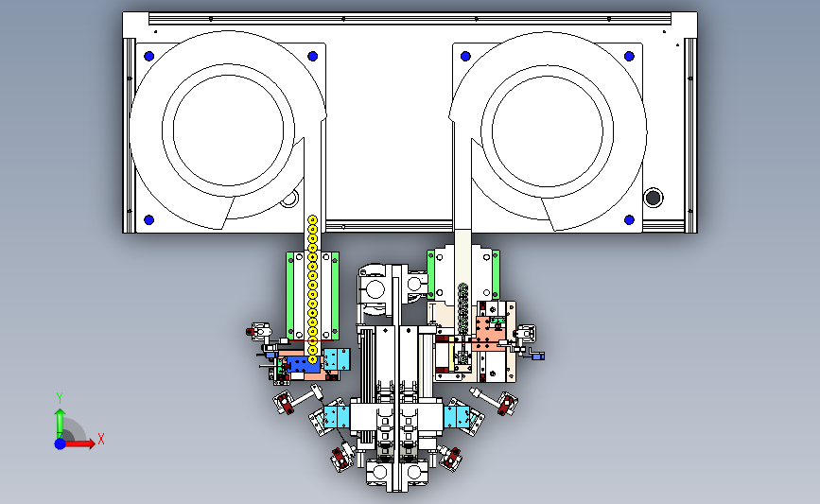Image resolution: width=820 pixels, height=504 pixels.
Task: Select the left vibratory bowl feeder's inner circle
Action: 228,130
